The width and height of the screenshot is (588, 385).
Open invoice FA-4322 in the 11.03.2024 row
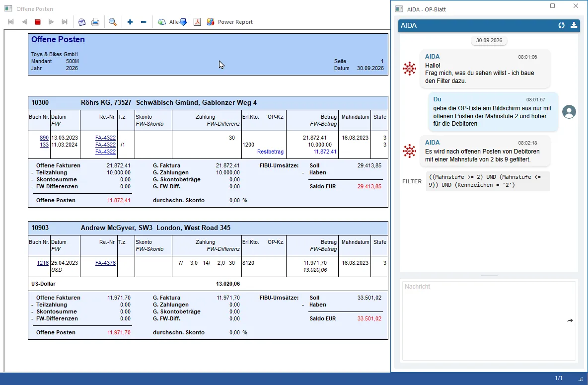tap(105, 145)
